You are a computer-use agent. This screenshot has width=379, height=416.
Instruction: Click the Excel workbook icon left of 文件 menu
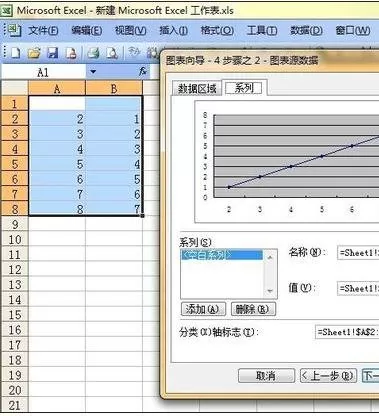(14, 30)
